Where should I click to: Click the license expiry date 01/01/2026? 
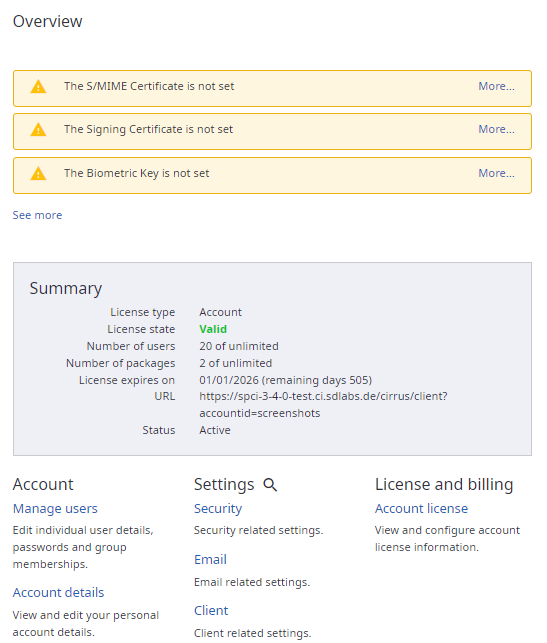[x=229, y=380]
